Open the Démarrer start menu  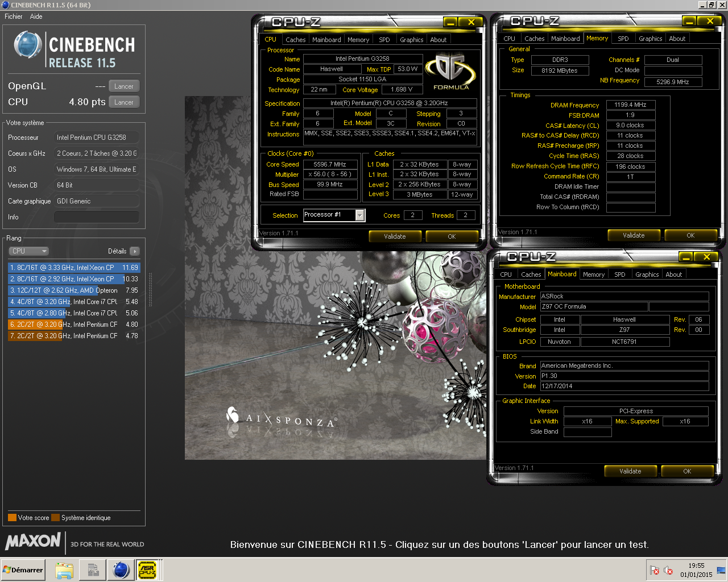(x=23, y=570)
